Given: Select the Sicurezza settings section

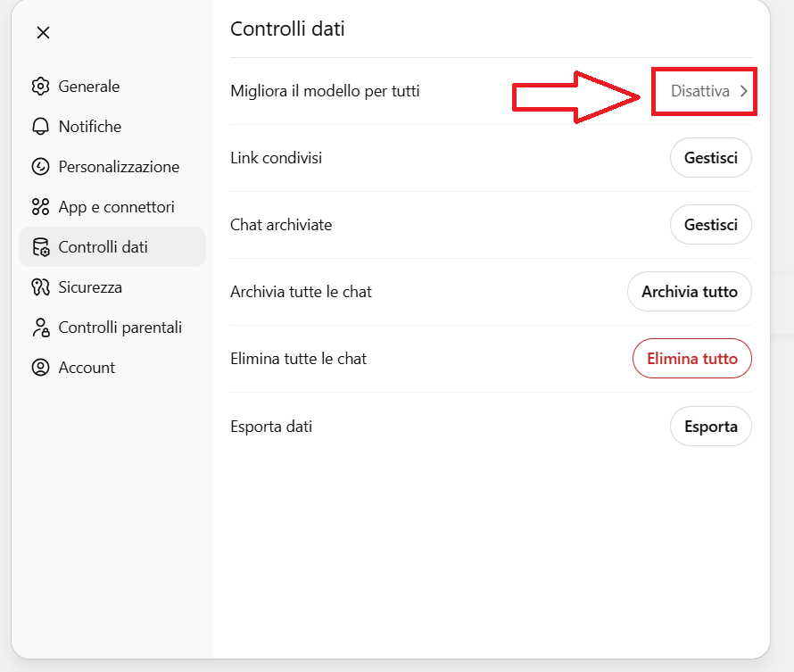Looking at the screenshot, I should (90, 287).
